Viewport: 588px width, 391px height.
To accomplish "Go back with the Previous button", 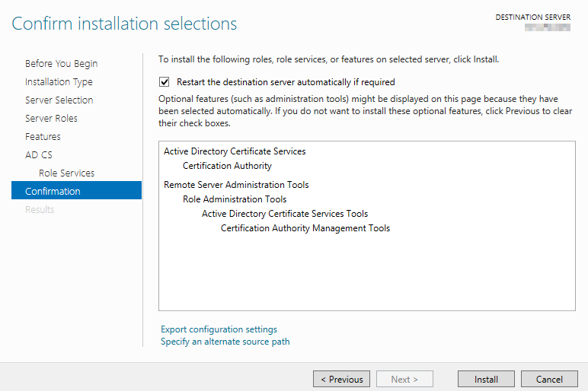I will pyautogui.click(x=341, y=379).
